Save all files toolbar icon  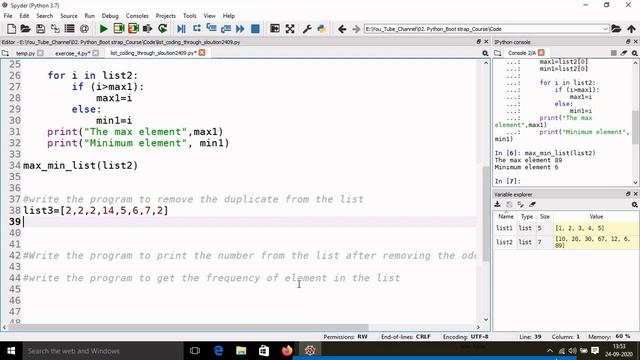tap(55, 29)
